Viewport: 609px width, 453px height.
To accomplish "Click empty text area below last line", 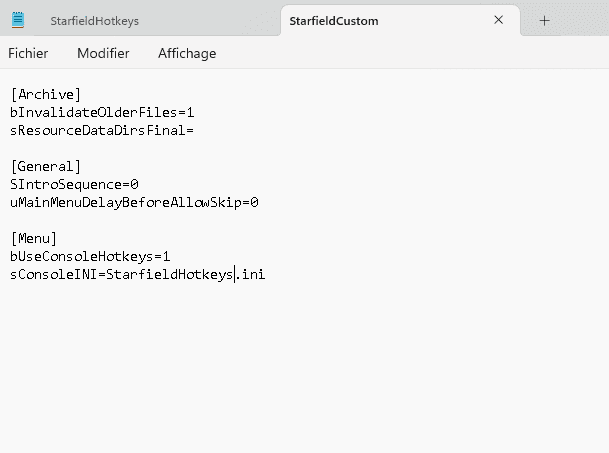I will pyautogui.click(x=300, y=370).
